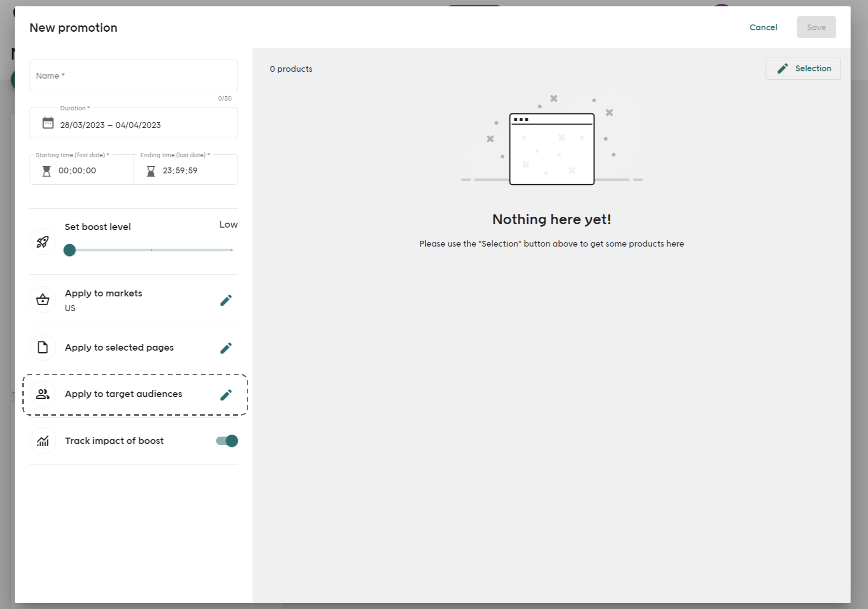868x609 pixels.
Task: Open the Starting time field
Action: (87, 170)
